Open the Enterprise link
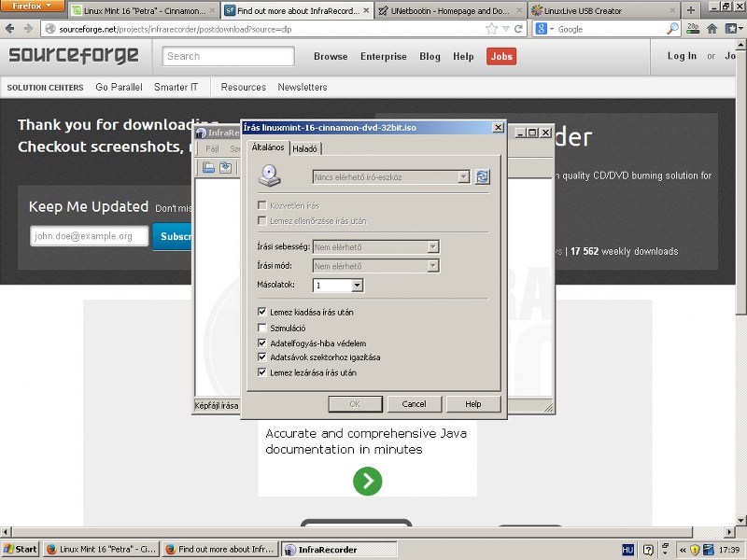Screen dimensions: 747x560 point(384,56)
